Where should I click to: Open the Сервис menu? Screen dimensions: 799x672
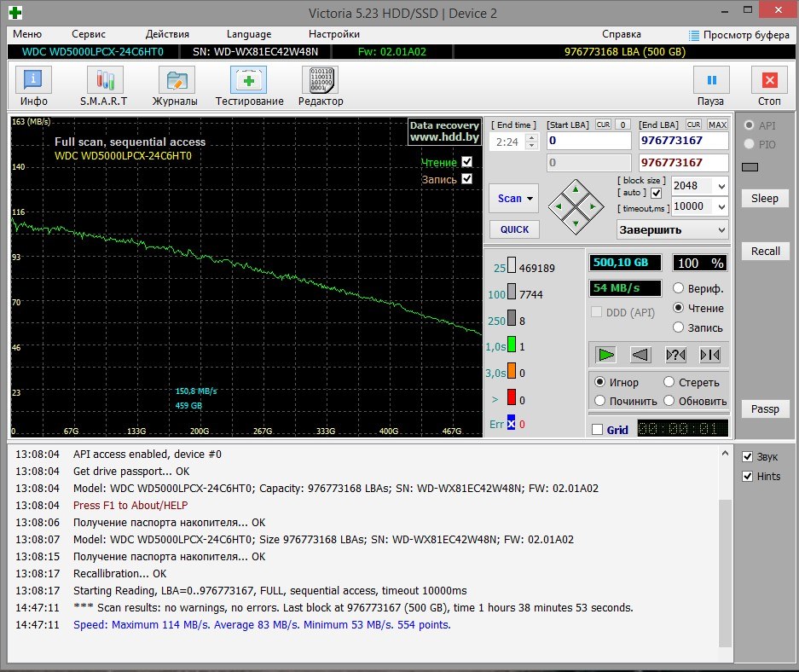point(89,34)
